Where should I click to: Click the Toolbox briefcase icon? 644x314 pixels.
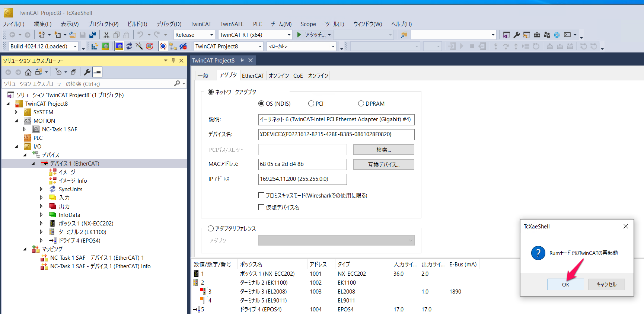(537, 35)
